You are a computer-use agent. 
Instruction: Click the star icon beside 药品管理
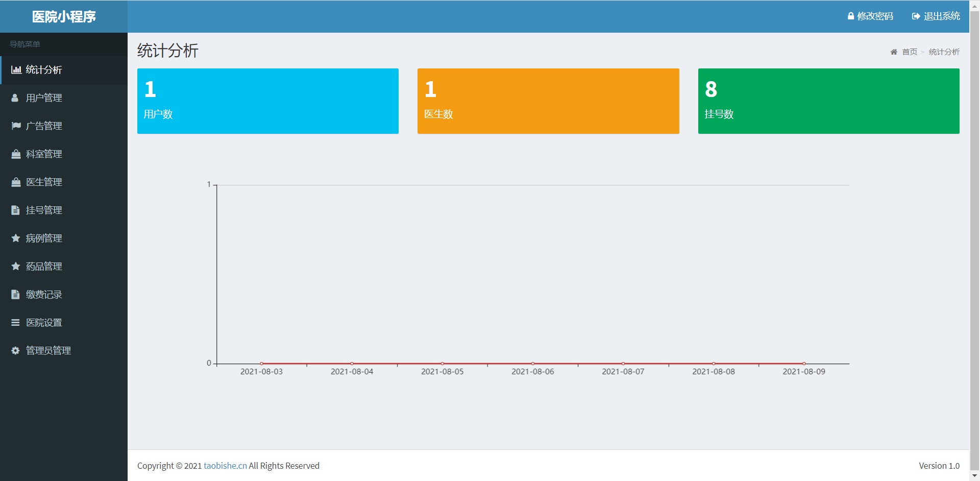click(x=16, y=266)
